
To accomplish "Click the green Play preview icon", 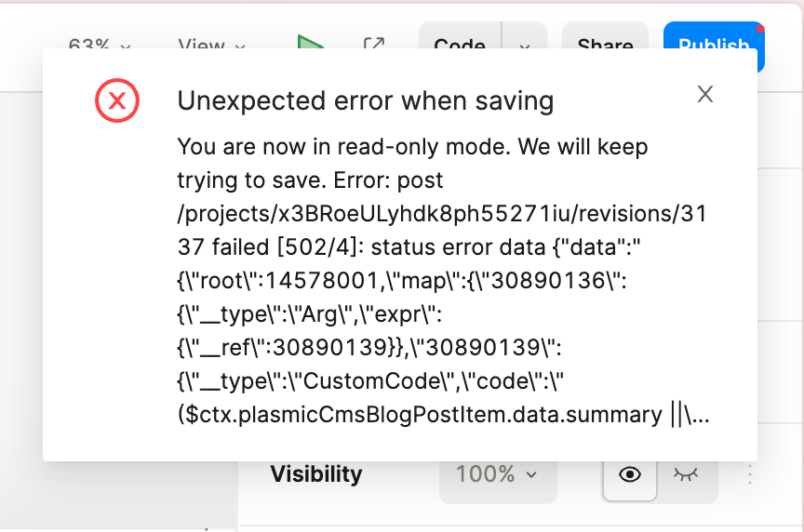I will click(310, 42).
